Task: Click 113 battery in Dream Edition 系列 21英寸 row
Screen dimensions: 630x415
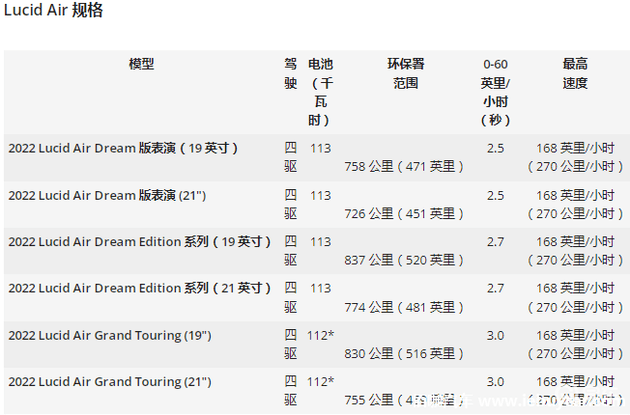Action: click(x=320, y=288)
